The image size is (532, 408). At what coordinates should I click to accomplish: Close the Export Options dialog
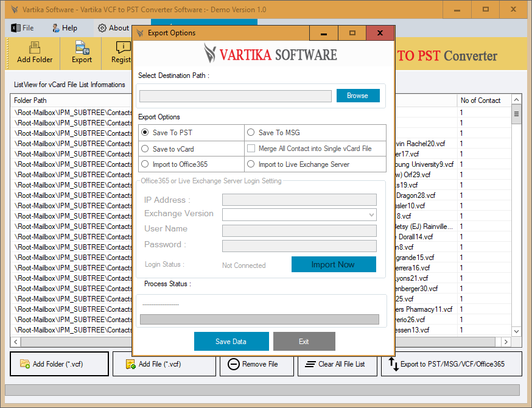click(x=380, y=33)
